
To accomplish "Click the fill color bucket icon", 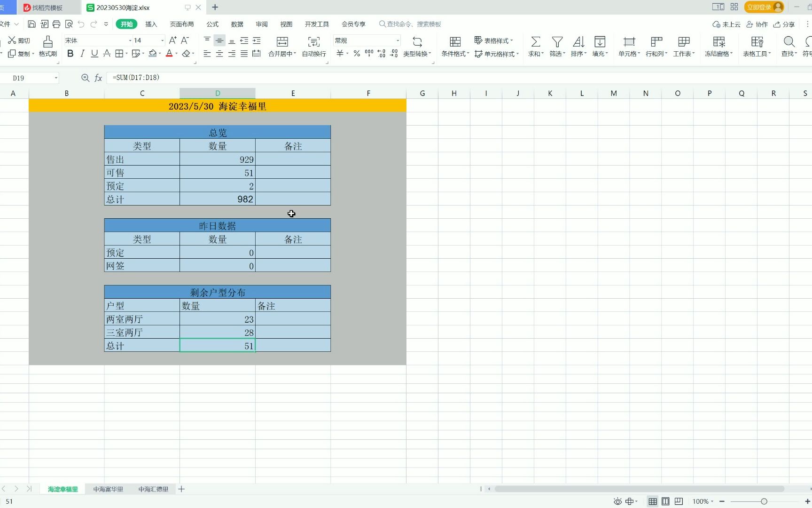I will pyautogui.click(x=153, y=54).
